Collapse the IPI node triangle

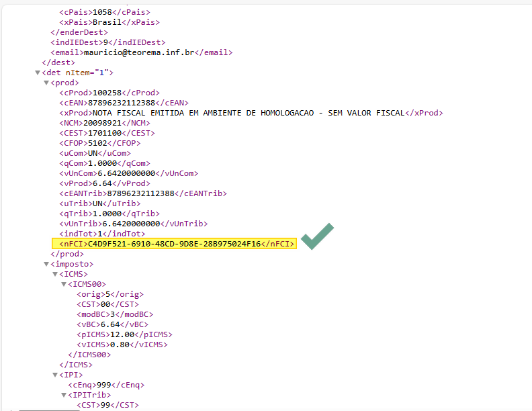(55, 375)
